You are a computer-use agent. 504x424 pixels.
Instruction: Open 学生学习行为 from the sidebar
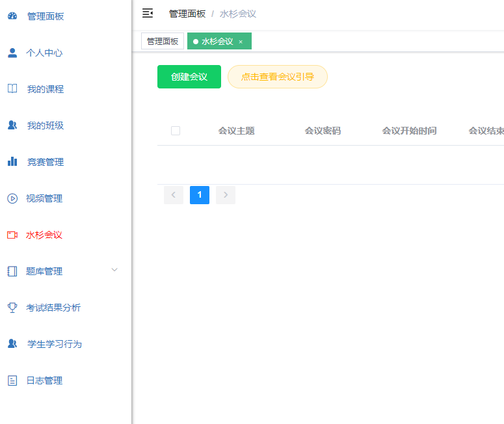click(54, 344)
